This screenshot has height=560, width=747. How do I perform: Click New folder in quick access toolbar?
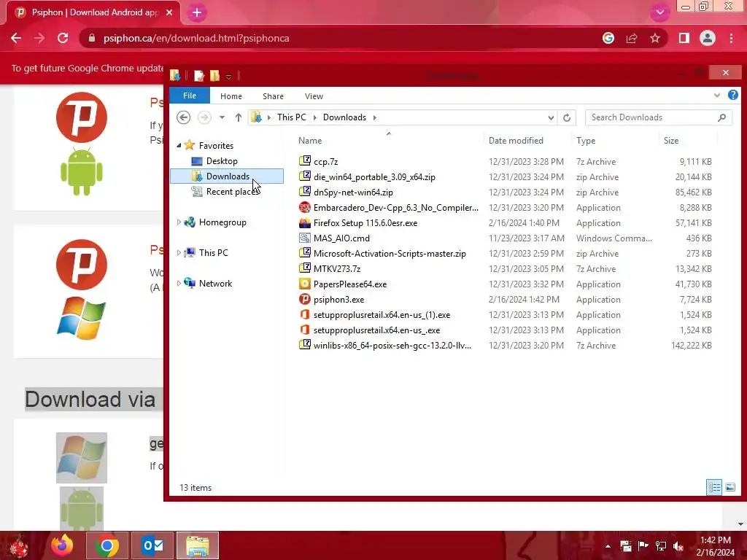(x=214, y=75)
